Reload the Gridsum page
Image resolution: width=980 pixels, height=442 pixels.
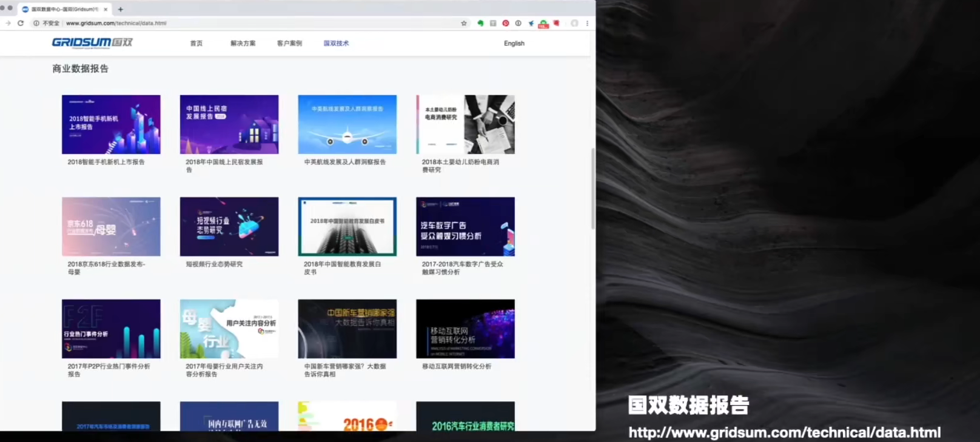(x=21, y=23)
